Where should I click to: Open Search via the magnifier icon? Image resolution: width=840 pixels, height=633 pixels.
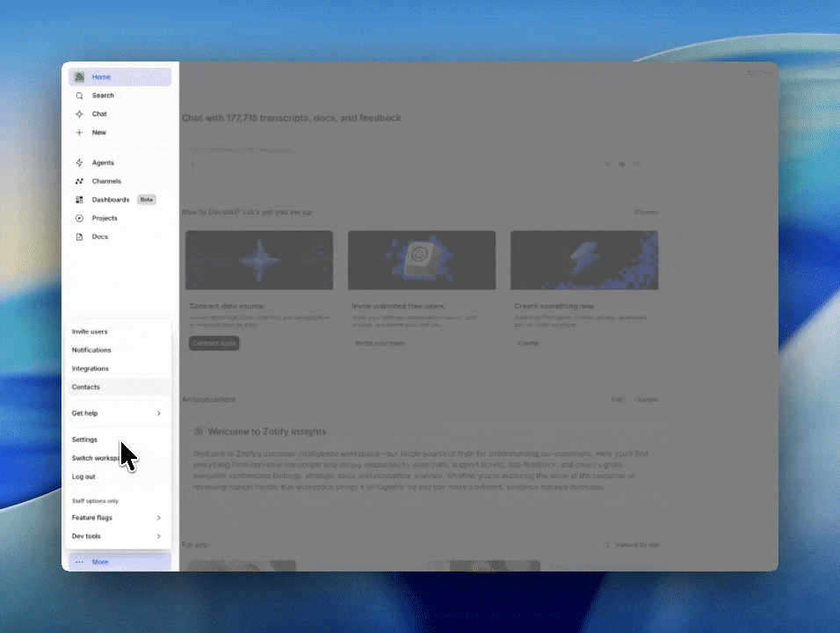coord(79,96)
